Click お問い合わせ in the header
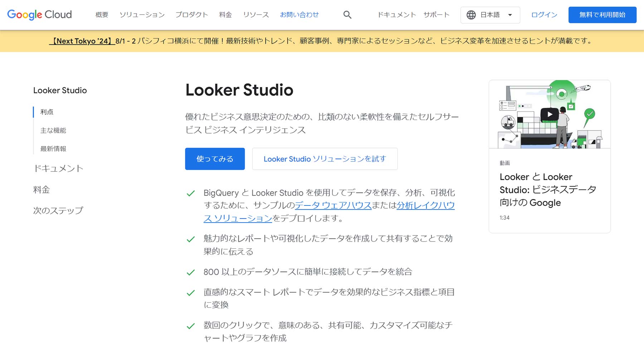 click(x=299, y=15)
